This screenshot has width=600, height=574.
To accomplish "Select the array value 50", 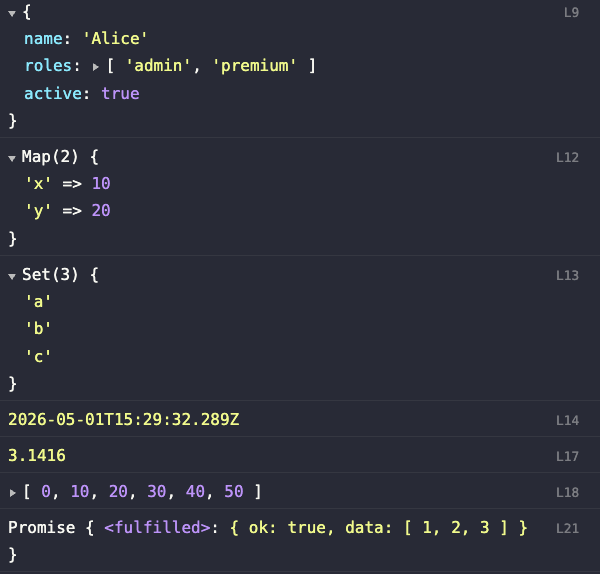I will 234,491.
